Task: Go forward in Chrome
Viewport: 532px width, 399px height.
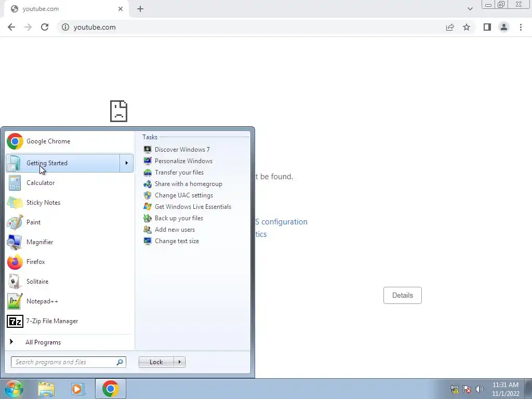Action: click(x=28, y=27)
